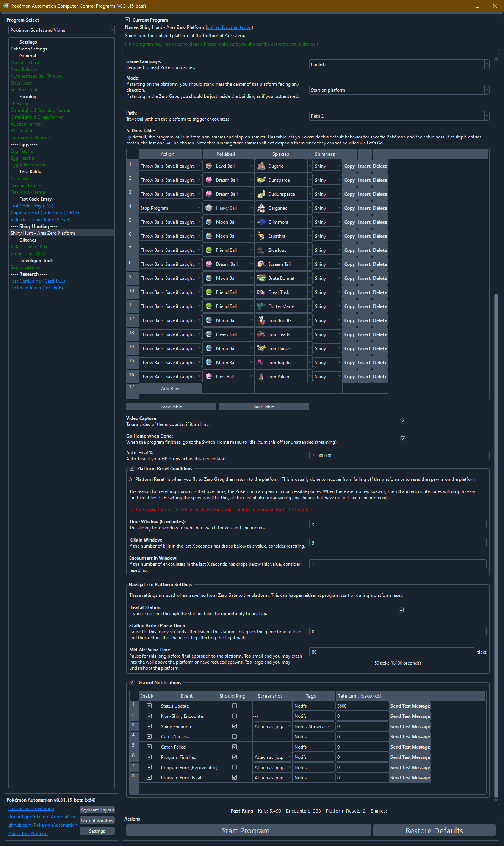Click the Flutter Mane species icon

[261, 306]
